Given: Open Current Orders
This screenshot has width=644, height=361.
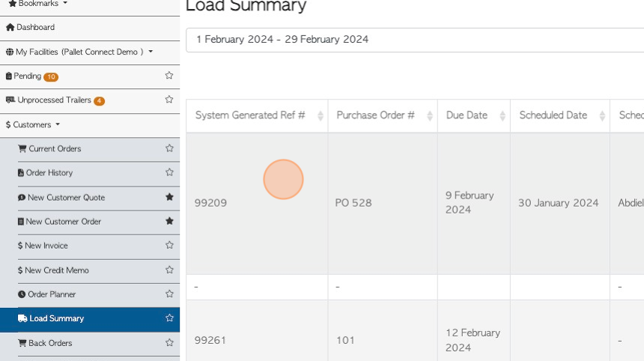Looking at the screenshot, I should (49, 149).
